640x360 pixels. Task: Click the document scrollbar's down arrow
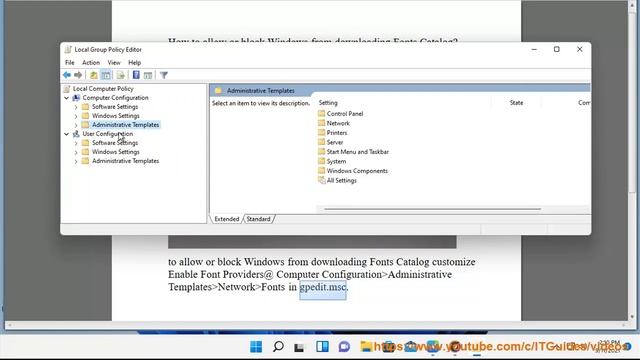632,316
